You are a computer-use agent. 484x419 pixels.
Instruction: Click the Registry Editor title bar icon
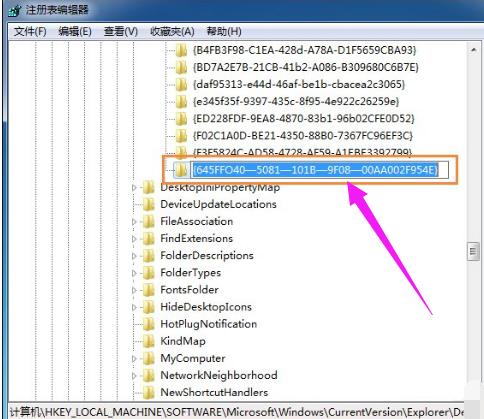coord(15,10)
